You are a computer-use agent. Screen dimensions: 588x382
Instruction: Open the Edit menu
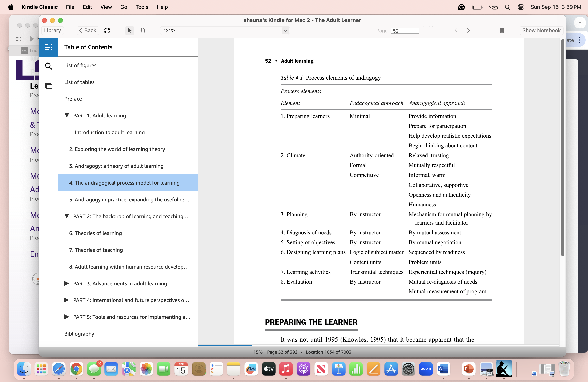point(87,7)
